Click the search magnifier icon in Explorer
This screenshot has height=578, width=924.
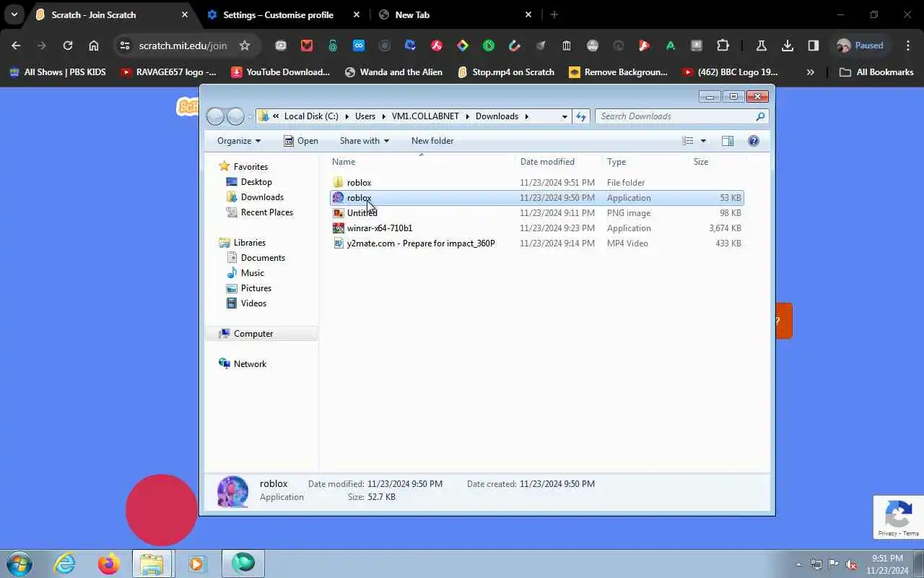pos(760,116)
